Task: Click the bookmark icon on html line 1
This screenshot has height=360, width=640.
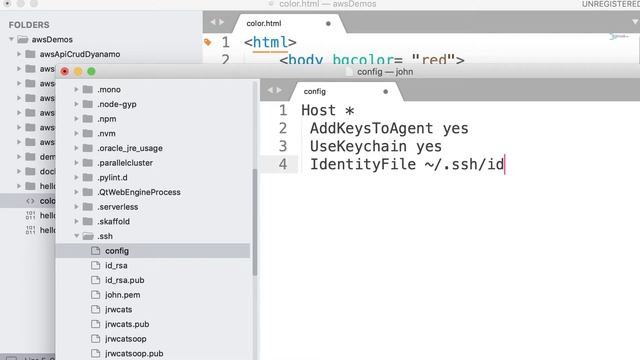Action: (208, 42)
